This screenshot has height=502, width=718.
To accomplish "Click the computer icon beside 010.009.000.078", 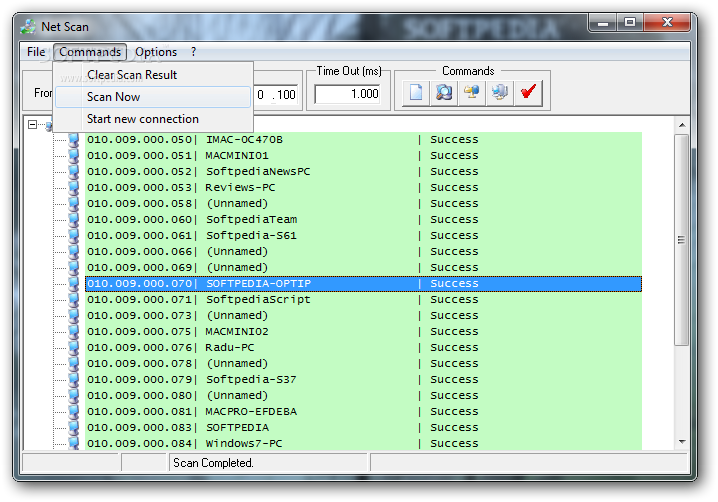I will pos(73,363).
